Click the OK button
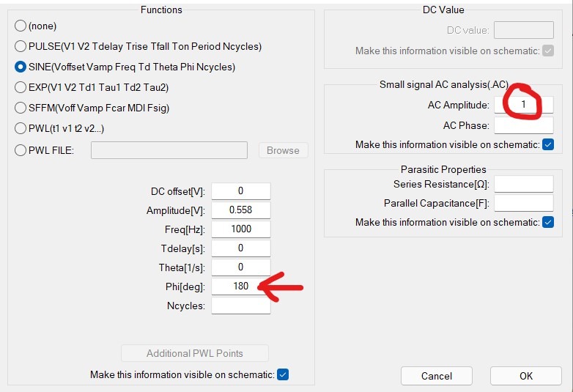Image resolution: width=573 pixels, height=392 pixels. tap(526, 376)
